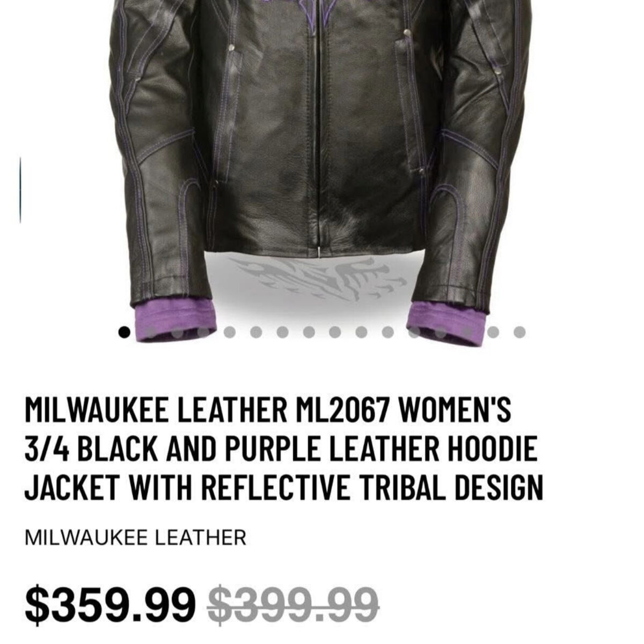Image resolution: width=644 pixels, height=644 pixels.
Task: Select the twelfth carousel dot
Action: (414, 332)
